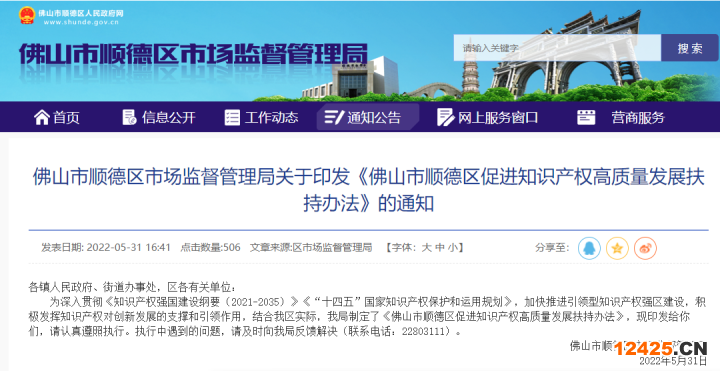Click the form-pen icon beside 网上服务窗口
The width and height of the screenshot is (720, 371).
tap(445, 118)
